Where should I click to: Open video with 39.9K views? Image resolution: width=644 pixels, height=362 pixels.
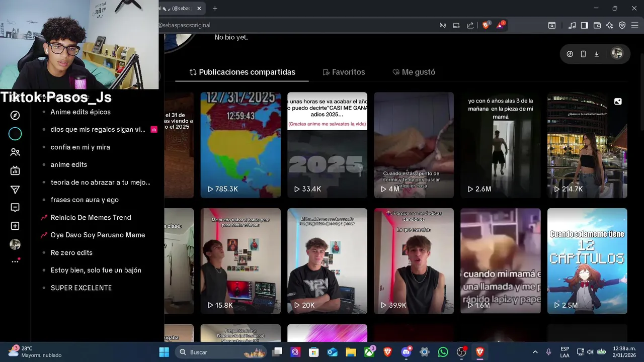pos(414,261)
